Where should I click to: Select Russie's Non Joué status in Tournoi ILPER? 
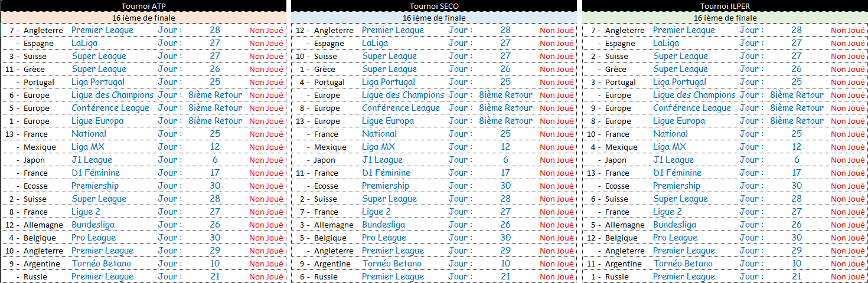click(847, 277)
